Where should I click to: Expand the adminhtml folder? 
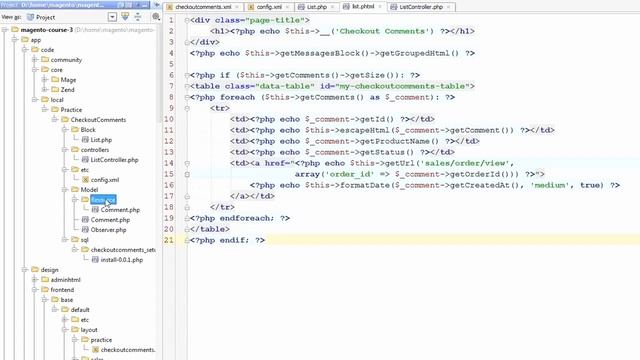[x=35, y=280]
